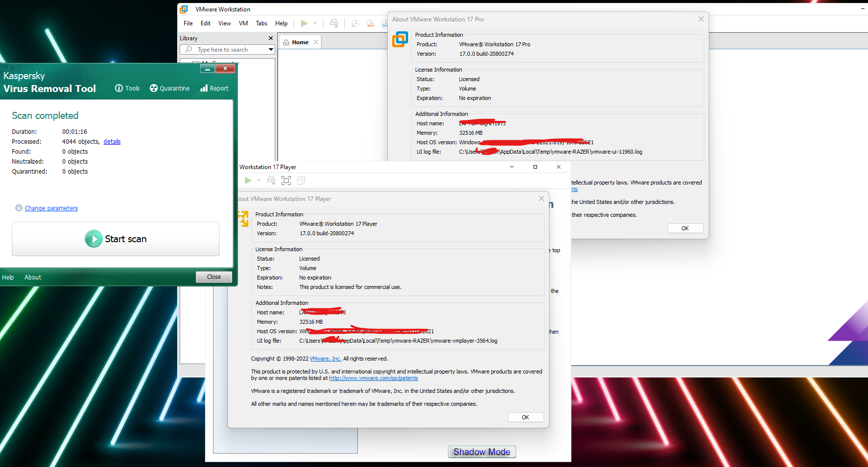Click the Player UI log file path text
868x467 pixels.
click(x=398, y=341)
